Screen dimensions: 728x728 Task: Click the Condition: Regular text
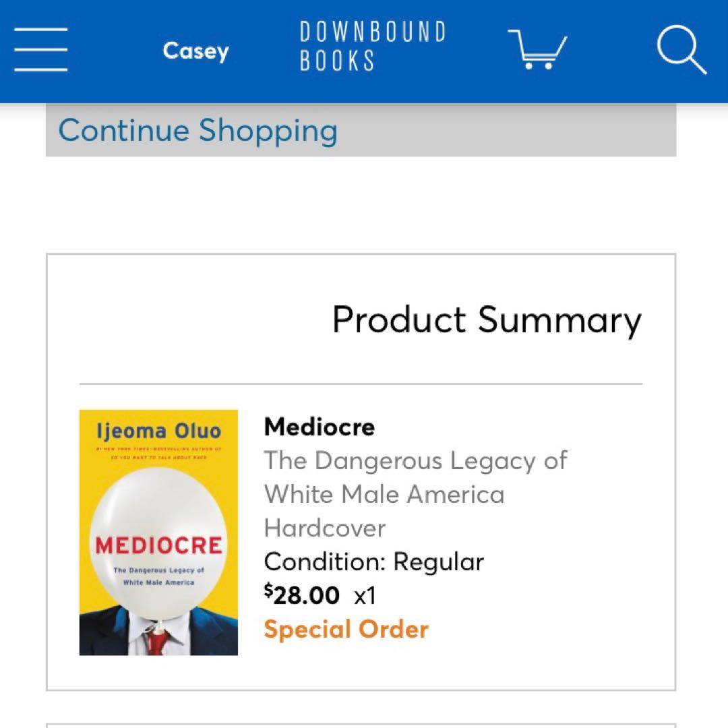(x=373, y=562)
